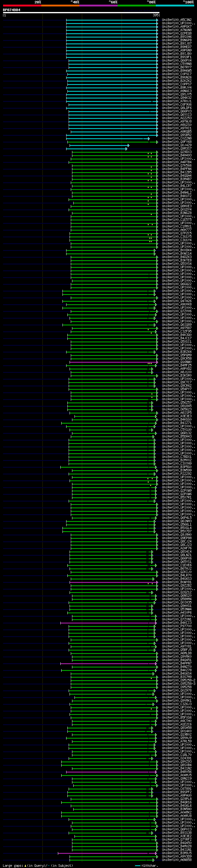
Task: Select the Large gaps legend text
Action: [38, 865]
